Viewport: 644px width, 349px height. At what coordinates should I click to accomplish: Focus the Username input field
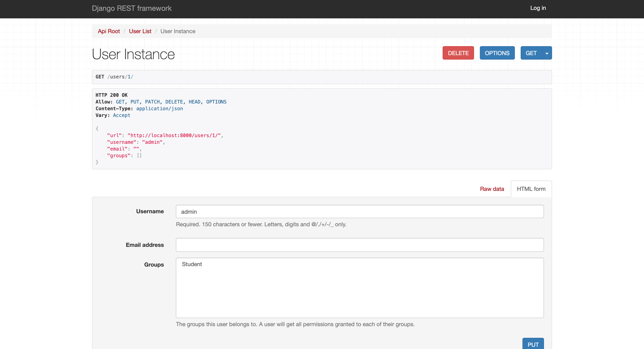click(x=359, y=212)
